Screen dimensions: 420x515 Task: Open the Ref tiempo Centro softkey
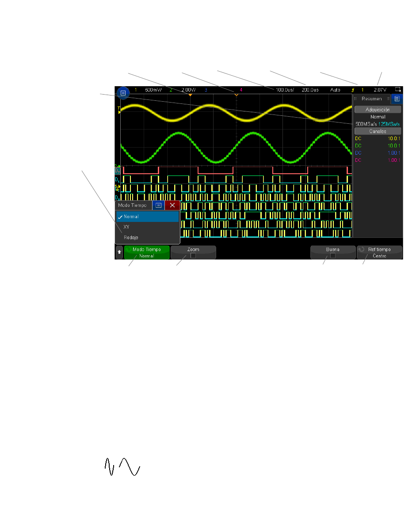click(379, 252)
